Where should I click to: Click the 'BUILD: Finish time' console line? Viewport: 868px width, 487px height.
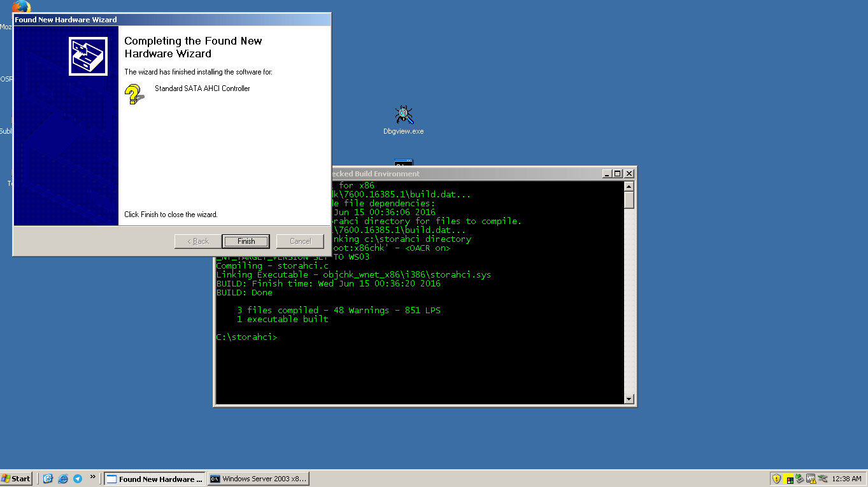click(329, 284)
